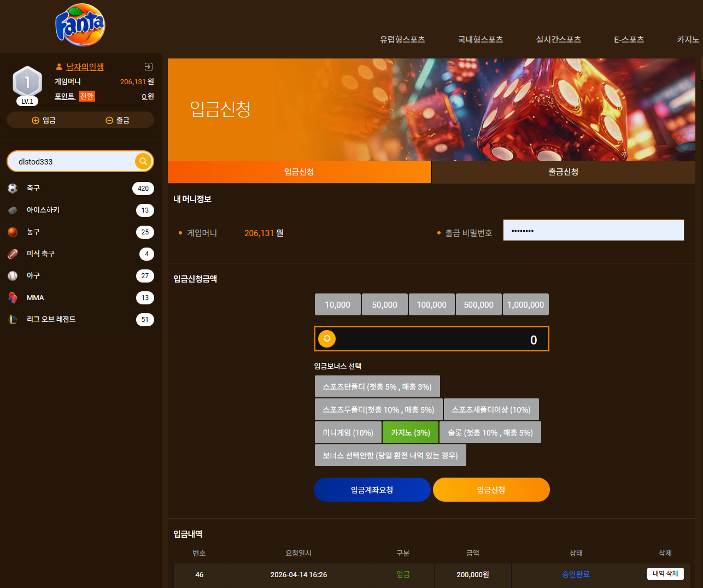Choose 보너스 선택안함 bonus option
Viewport: 703px width, 588px height.
tap(390, 455)
